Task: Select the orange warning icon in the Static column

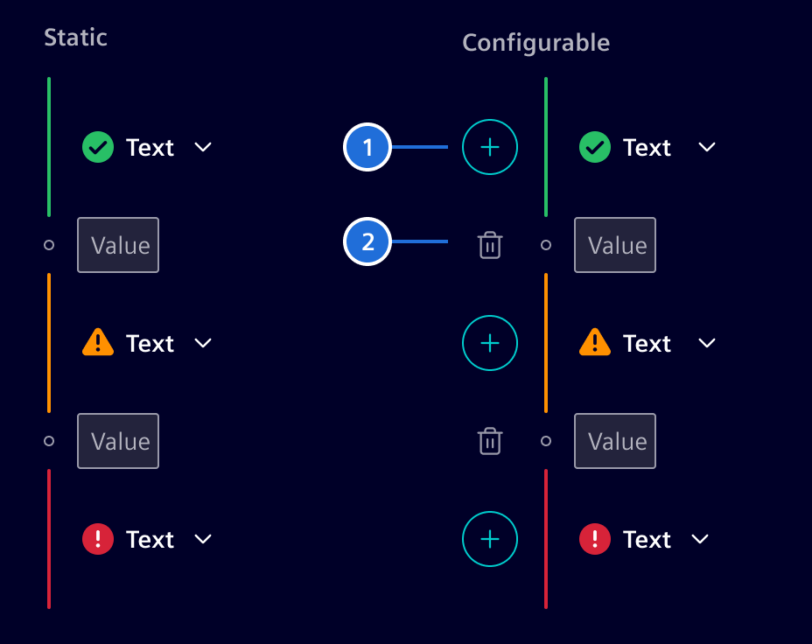Action: tap(97, 343)
